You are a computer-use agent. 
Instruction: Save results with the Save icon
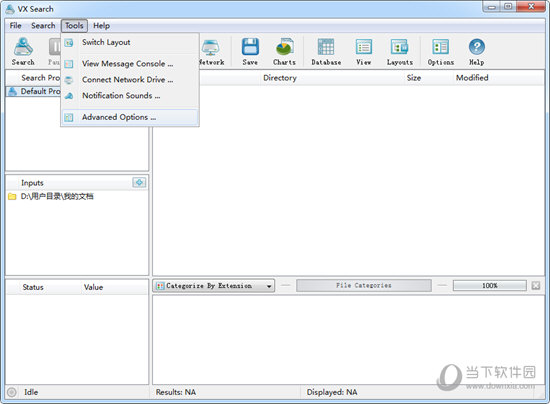tap(250, 51)
